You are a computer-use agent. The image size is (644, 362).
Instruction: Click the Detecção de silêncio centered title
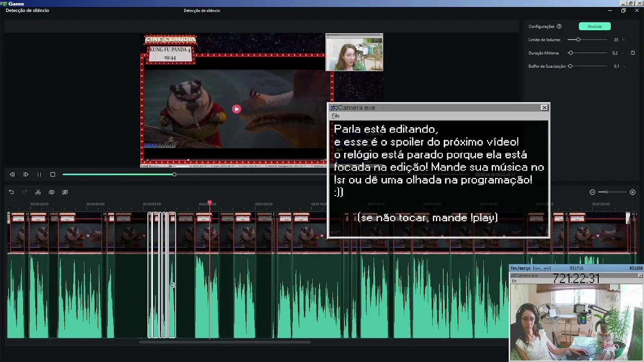pyautogui.click(x=202, y=11)
